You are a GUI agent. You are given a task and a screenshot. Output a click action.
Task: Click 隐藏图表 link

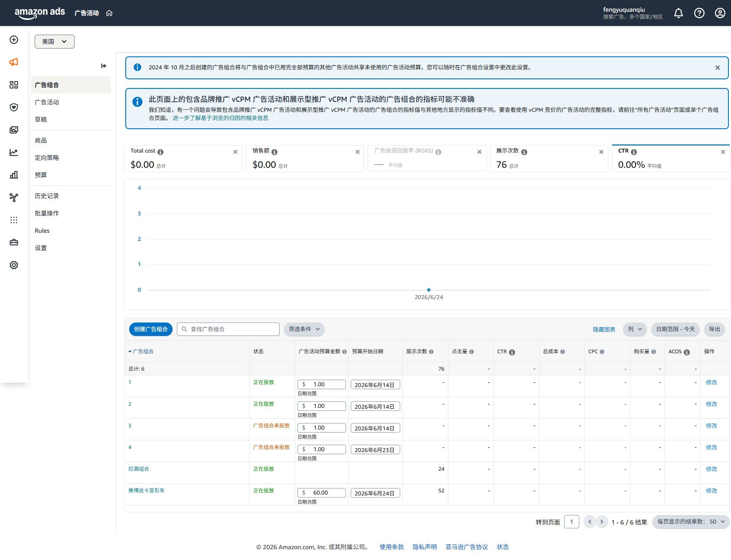[x=604, y=329]
